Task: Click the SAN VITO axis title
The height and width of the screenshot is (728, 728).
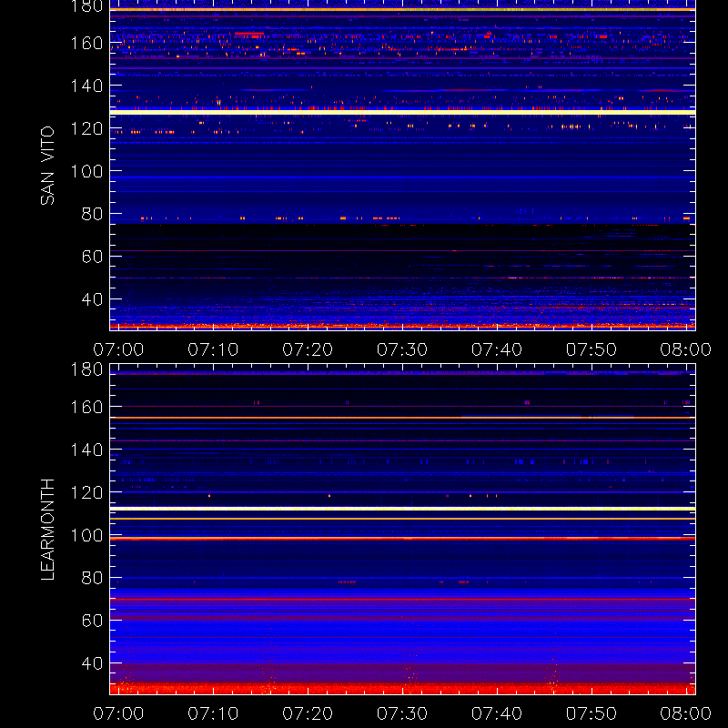Action: tap(47, 166)
